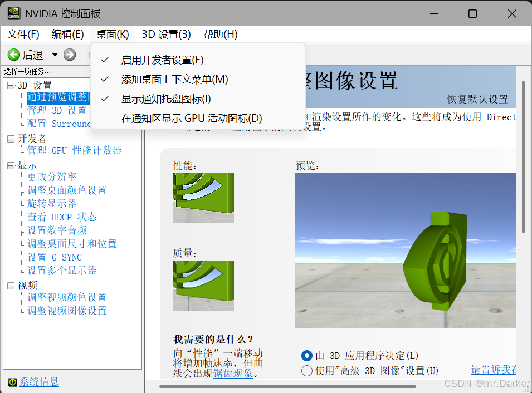Click the 后退 label button
532x393 pixels.
32,55
